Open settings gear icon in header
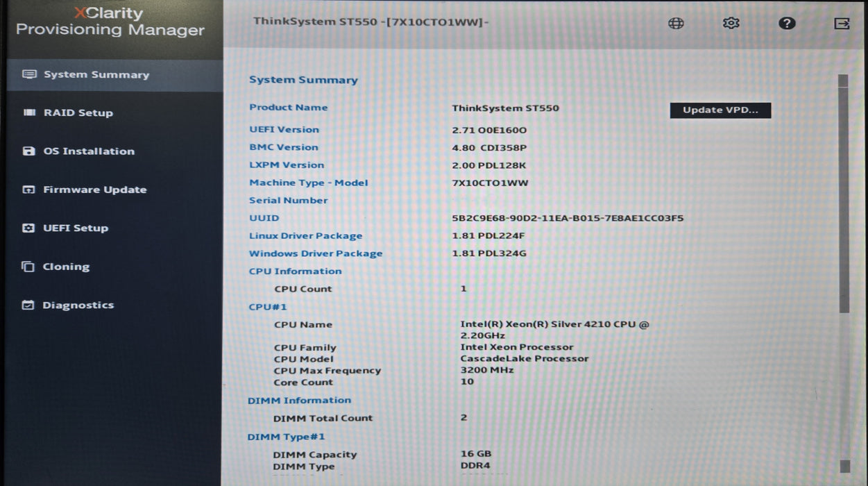 click(731, 23)
